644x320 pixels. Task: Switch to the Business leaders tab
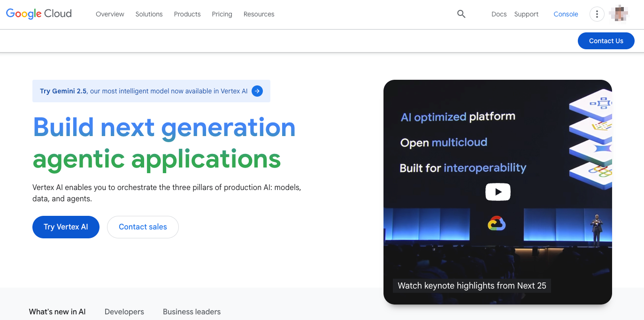[192, 312]
